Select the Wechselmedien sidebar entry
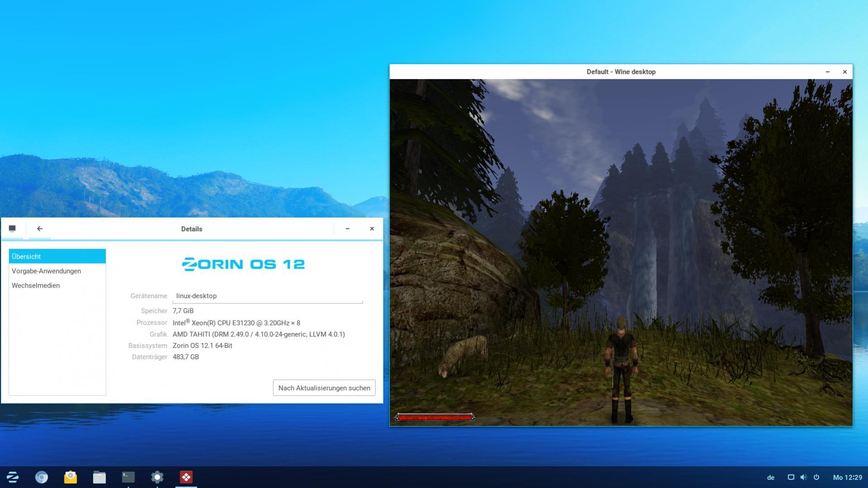Viewport: 868px width, 488px height. pos(57,285)
